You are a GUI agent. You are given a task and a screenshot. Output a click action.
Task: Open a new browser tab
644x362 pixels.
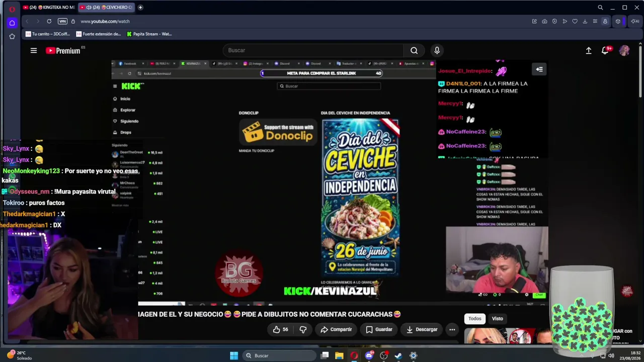pyautogui.click(x=140, y=7)
